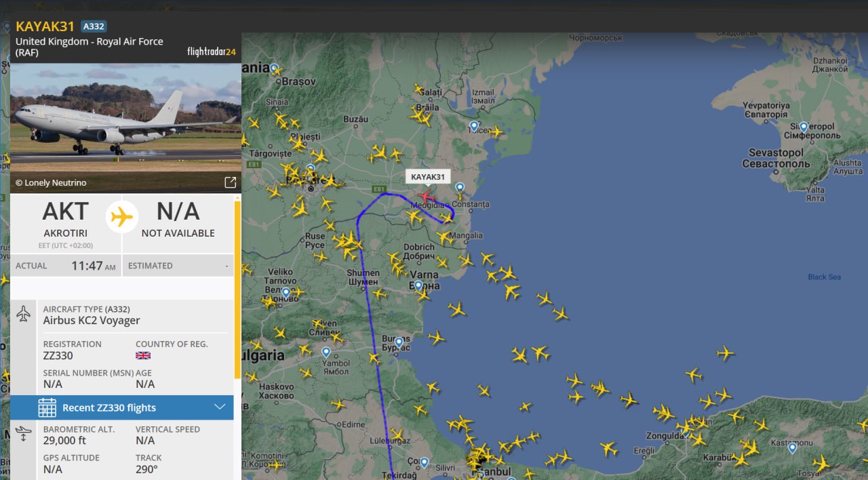Viewport: 868px width, 480px height.
Task: Click the UK flag under Country of Reg.
Action: coord(143,355)
